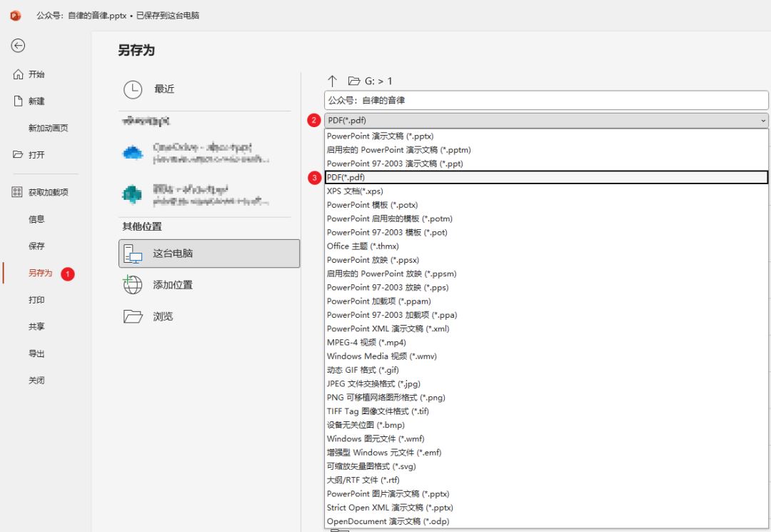
Task: Pick 动态 GIF 格式 (*.gif) from list
Action: (363, 370)
